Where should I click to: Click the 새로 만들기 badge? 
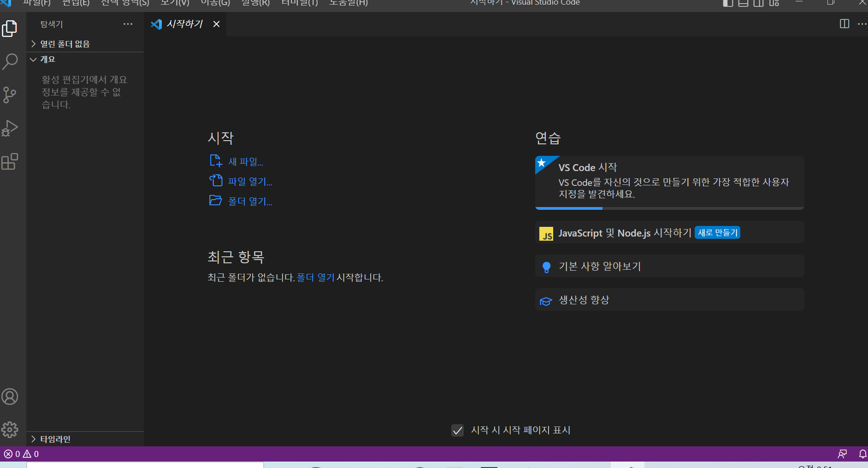717,233
